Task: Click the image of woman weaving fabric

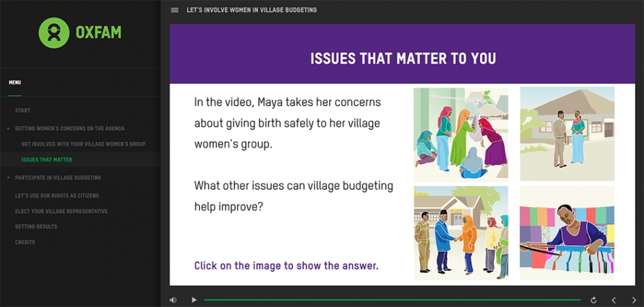Action: [567, 233]
